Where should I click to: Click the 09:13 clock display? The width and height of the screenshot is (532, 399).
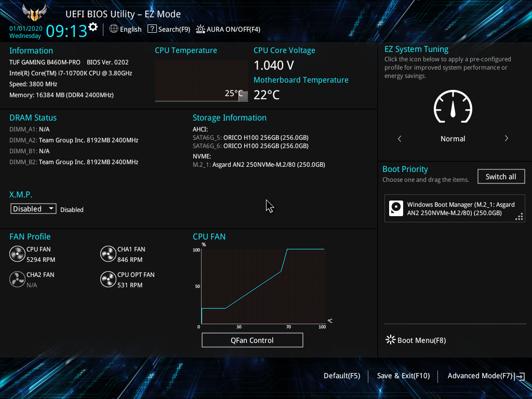66,31
